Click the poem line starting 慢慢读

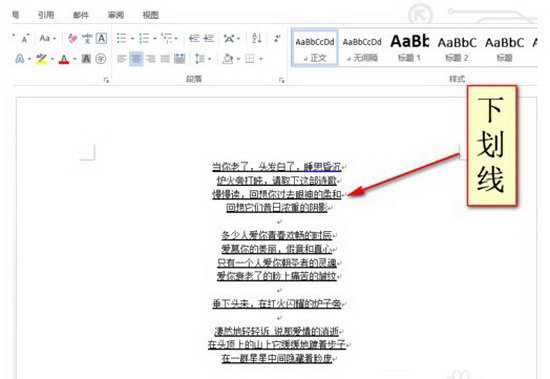(x=276, y=194)
